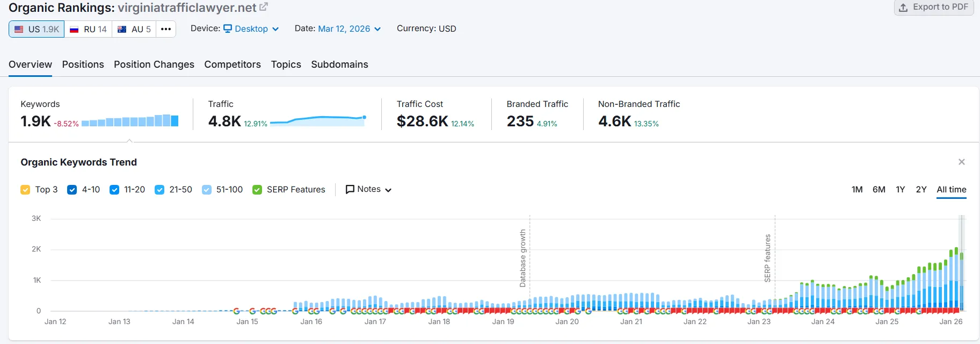The width and height of the screenshot is (980, 344).
Task: Select the AU 5 database flag
Action: click(134, 29)
